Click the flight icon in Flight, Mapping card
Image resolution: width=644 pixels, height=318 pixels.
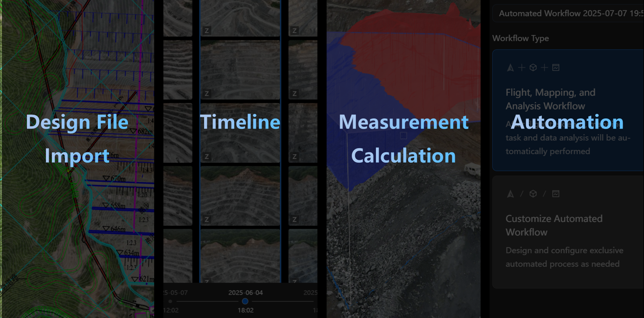pyautogui.click(x=510, y=68)
